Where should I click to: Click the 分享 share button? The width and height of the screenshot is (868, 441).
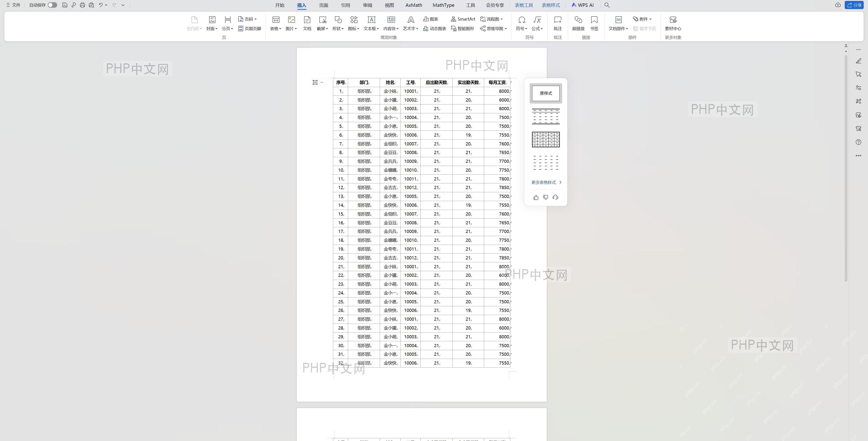point(854,5)
